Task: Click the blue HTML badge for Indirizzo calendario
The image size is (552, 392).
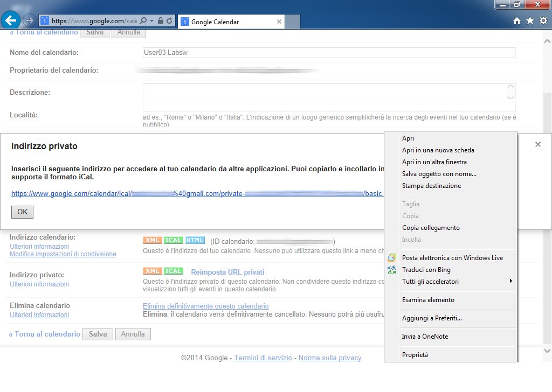Action: pyautogui.click(x=195, y=240)
